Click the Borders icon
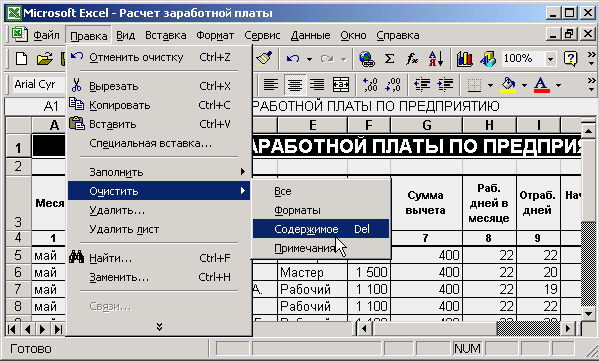 (474, 84)
